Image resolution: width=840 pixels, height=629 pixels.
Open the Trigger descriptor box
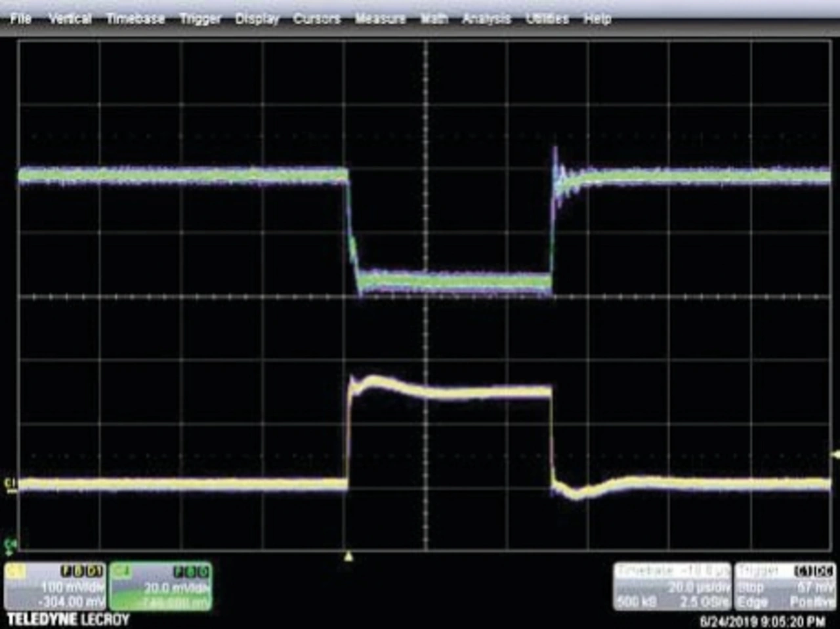point(785,586)
